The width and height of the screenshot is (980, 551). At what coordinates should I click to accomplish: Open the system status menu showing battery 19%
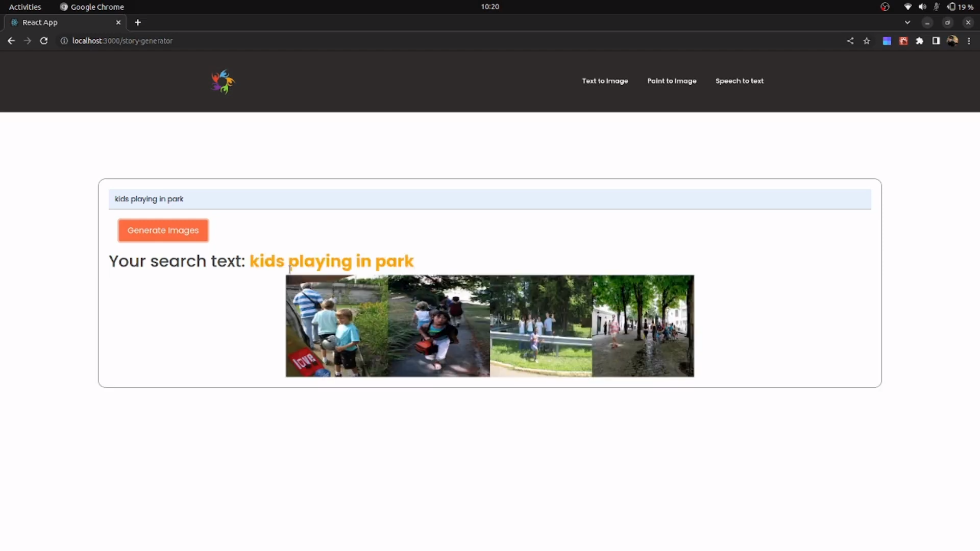pyautogui.click(x=960, y=7)
